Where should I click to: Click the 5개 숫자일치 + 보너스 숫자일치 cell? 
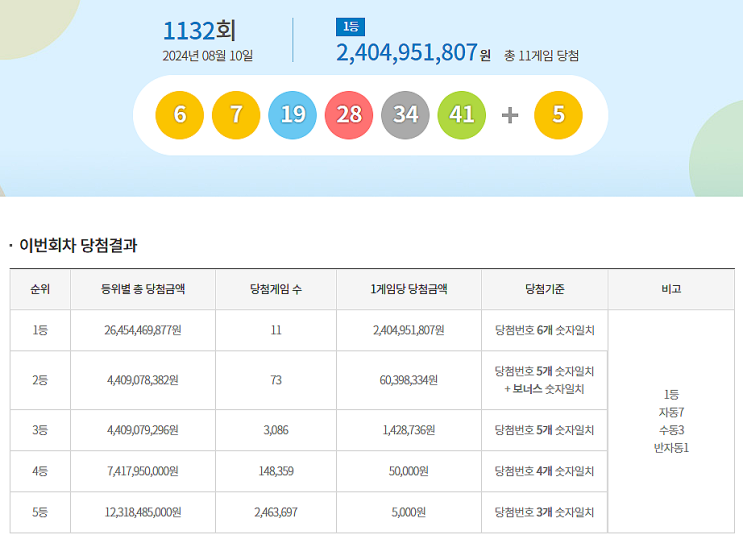click(x=544, y=380)
